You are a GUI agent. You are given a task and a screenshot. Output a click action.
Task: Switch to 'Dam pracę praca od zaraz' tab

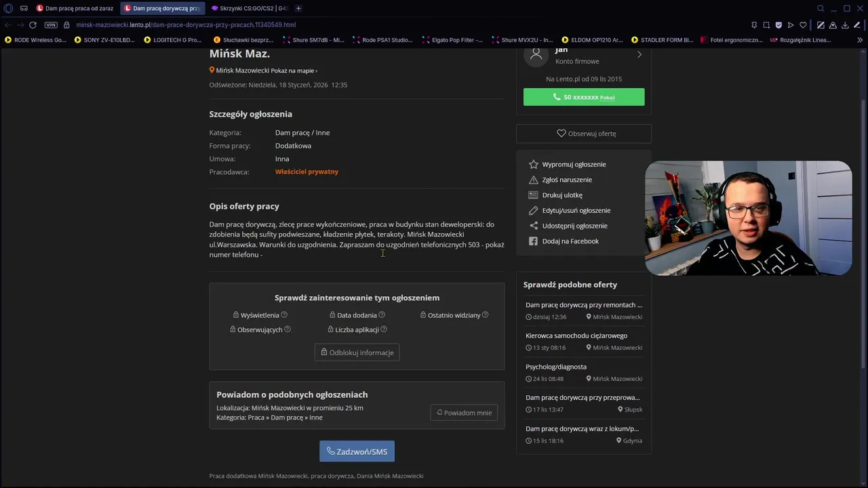pyautogui.click(x=75, y=8)
